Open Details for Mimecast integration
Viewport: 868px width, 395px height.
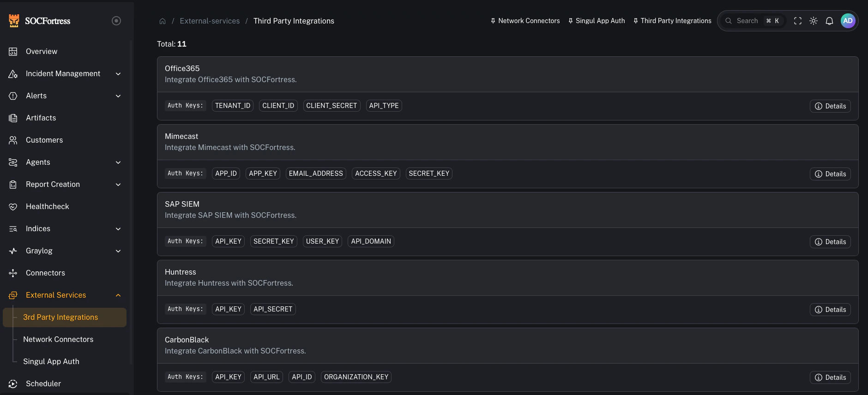coord(830,174)
